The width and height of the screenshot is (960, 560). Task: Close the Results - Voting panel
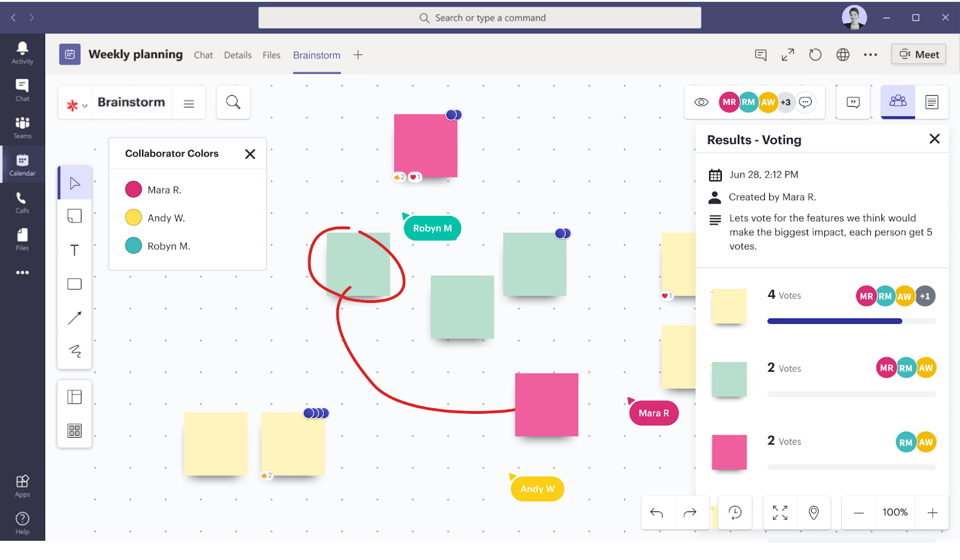coord(934,139)
